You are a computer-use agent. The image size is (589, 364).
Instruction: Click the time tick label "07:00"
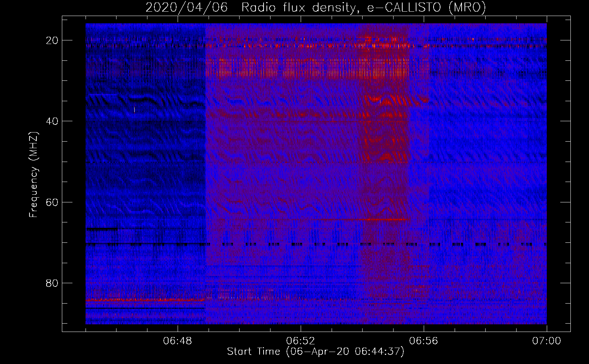tap(547, 341)
